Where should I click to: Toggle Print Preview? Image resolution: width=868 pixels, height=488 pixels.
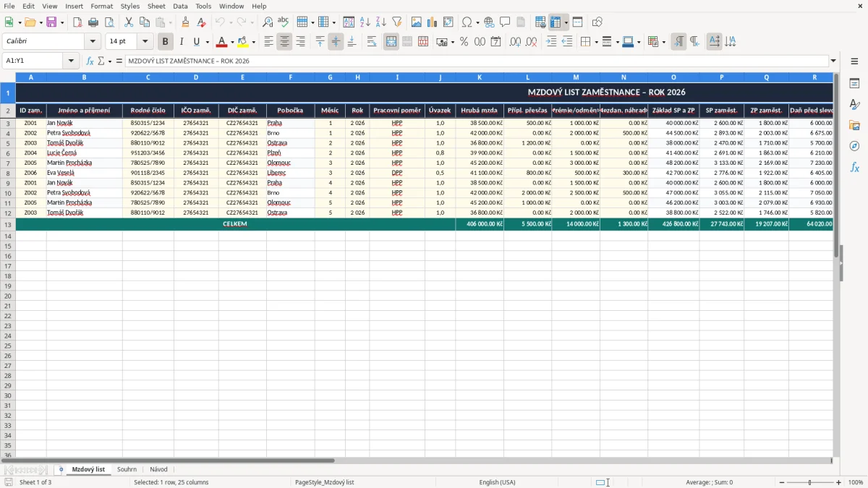point(109,22)
